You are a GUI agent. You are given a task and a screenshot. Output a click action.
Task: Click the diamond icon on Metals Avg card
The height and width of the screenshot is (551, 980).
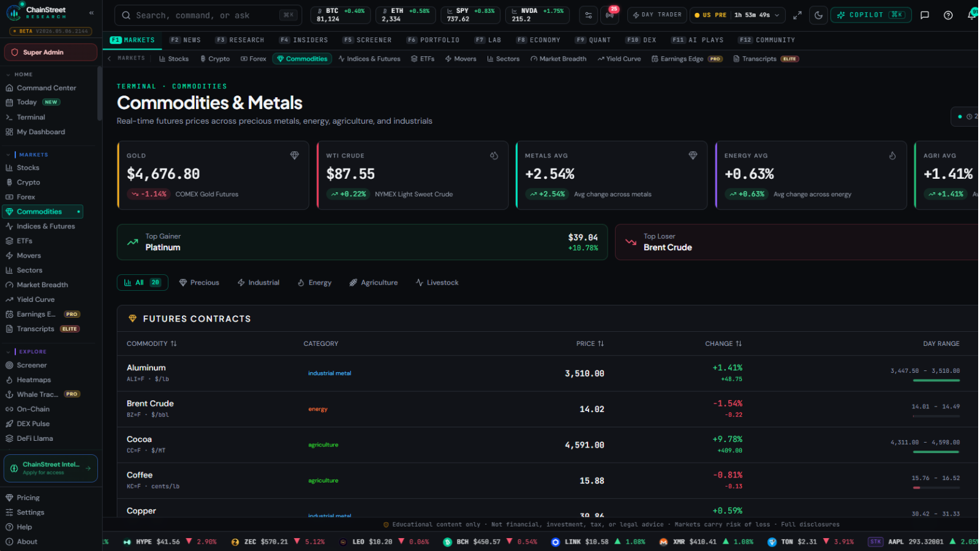click(x=693, y=156)
